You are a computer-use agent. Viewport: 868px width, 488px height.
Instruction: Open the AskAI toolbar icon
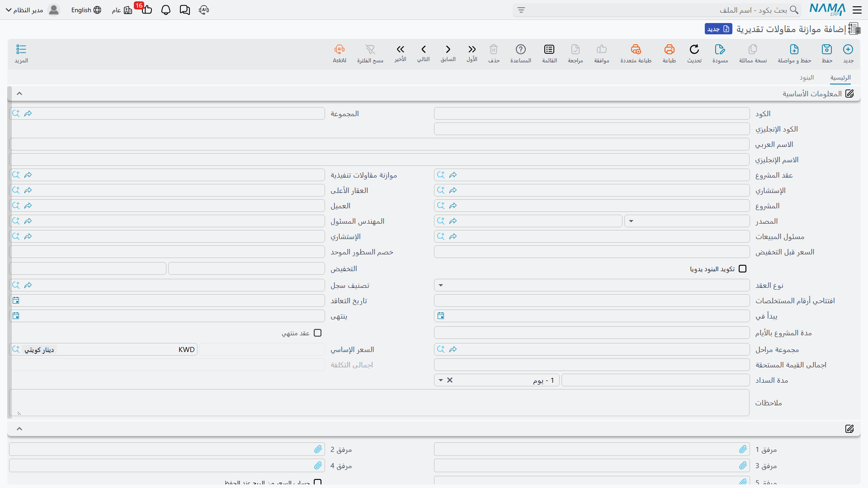click(340, 49)
